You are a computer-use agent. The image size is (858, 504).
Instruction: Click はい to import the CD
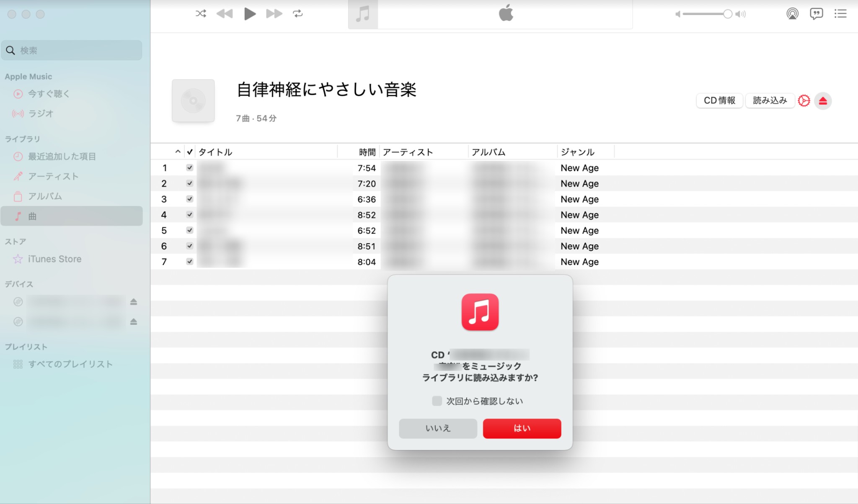tap(522, 428)
